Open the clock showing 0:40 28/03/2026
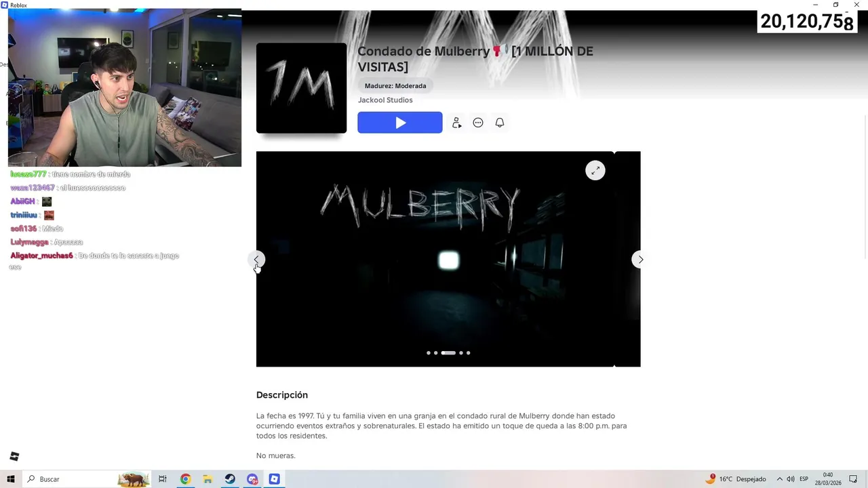 828,479
